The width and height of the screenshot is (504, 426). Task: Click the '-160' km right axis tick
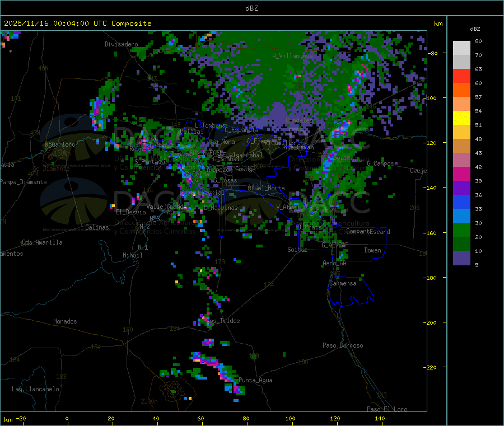point(431,233)
